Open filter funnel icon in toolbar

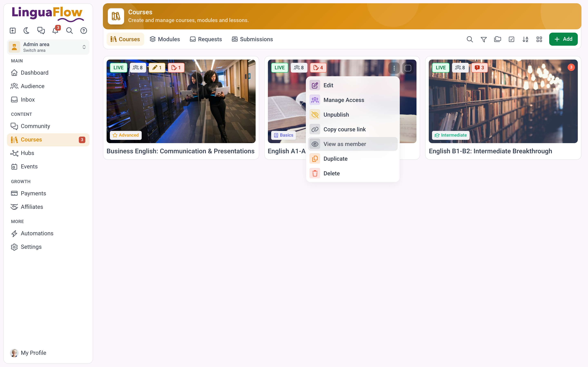pos(483,39)
